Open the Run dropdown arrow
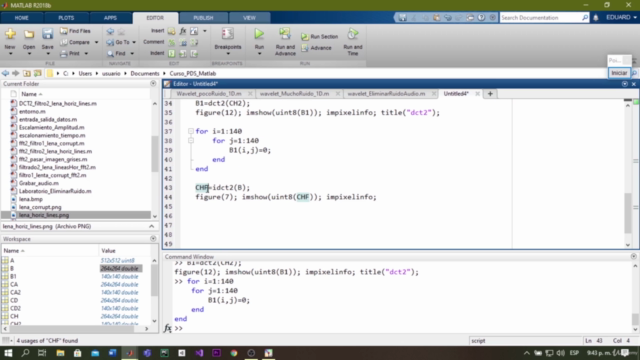 pos(259,54)
